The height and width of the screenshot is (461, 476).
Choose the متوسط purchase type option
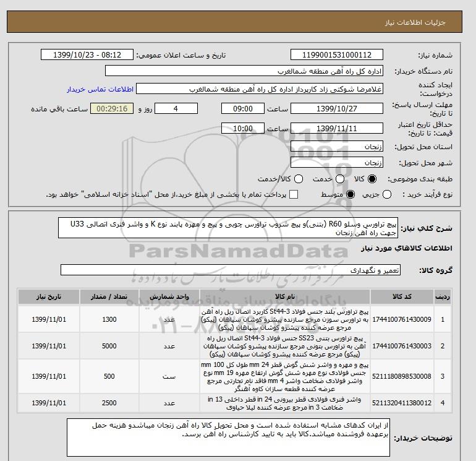point(351,194)
